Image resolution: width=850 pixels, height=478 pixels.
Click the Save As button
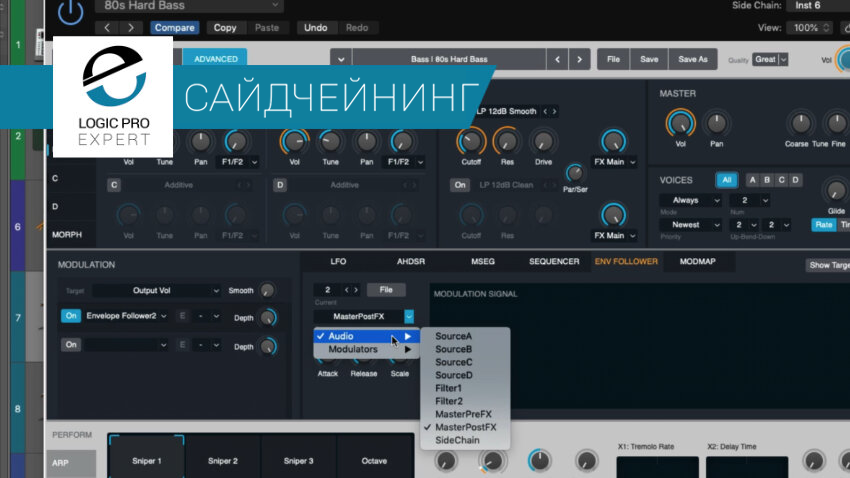[x=693, y=59]
